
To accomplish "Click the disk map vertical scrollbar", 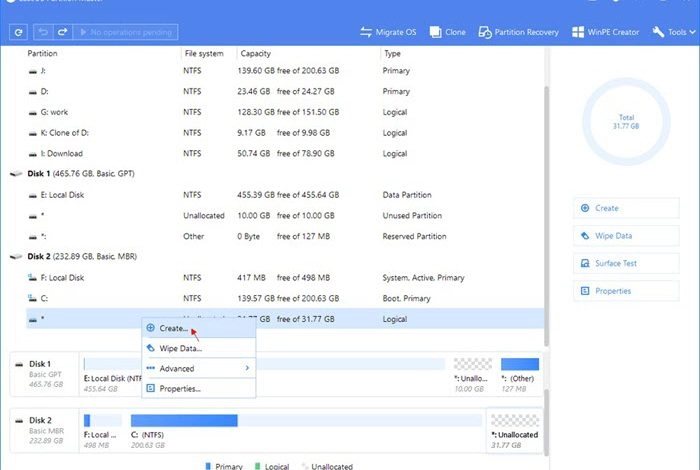I will (x=546, y=422).
